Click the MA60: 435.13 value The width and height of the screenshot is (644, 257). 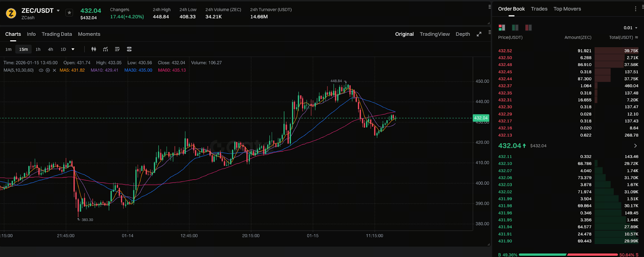172,70
